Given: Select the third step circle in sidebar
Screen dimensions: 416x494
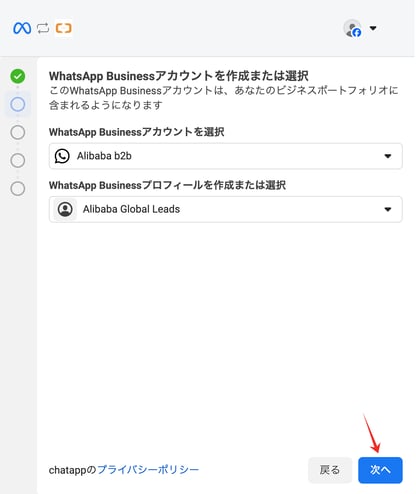Looking at the screenshot, I should 18,132.
